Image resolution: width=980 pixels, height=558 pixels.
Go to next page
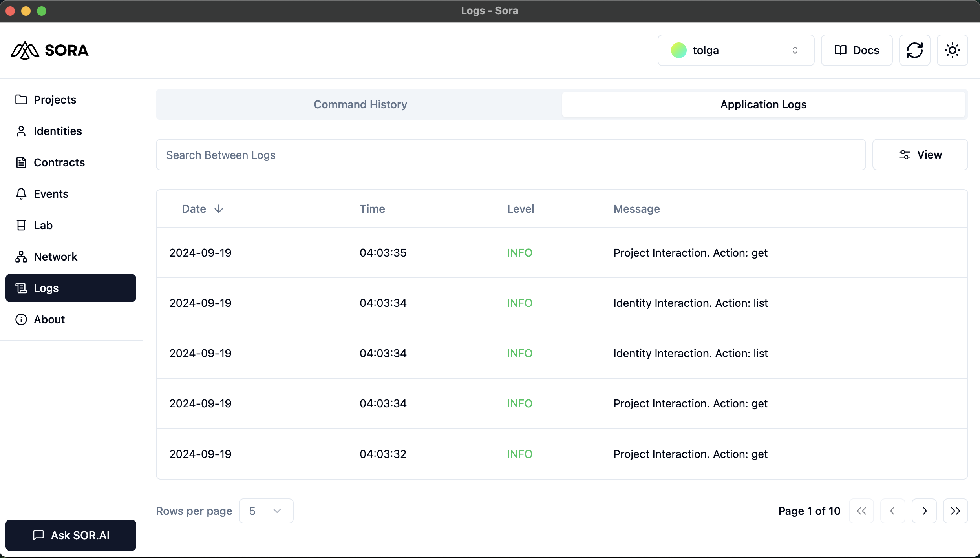point(924,511)
